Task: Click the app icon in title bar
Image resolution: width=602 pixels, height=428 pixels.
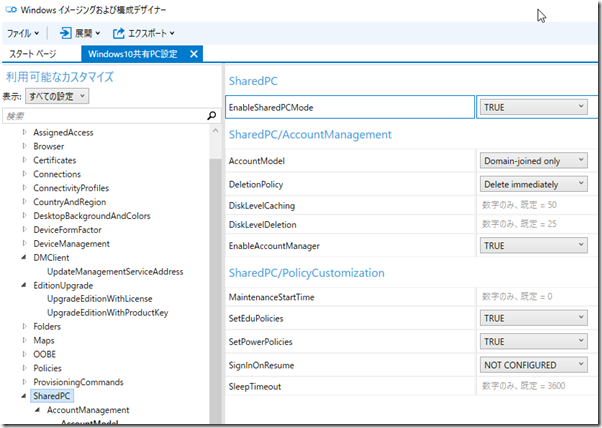Action: [x=11, y=10]
